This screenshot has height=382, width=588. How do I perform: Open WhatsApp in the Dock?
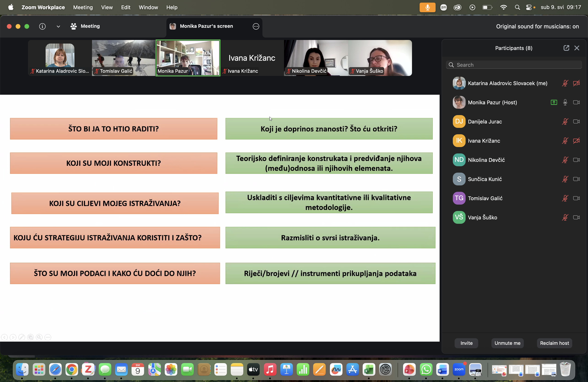coord(426,369)
